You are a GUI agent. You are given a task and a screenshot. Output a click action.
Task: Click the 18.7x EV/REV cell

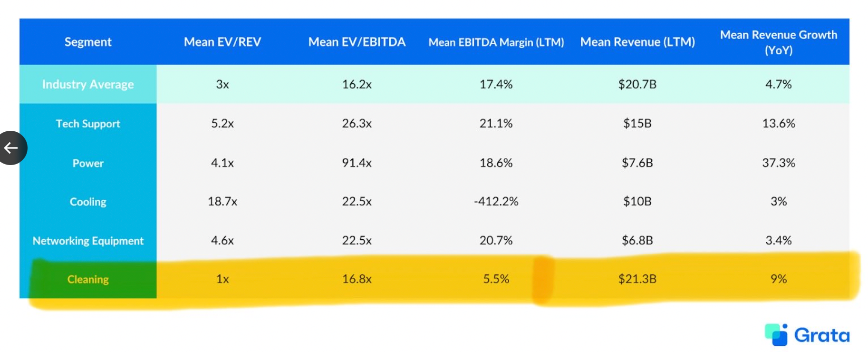(222, 202)
